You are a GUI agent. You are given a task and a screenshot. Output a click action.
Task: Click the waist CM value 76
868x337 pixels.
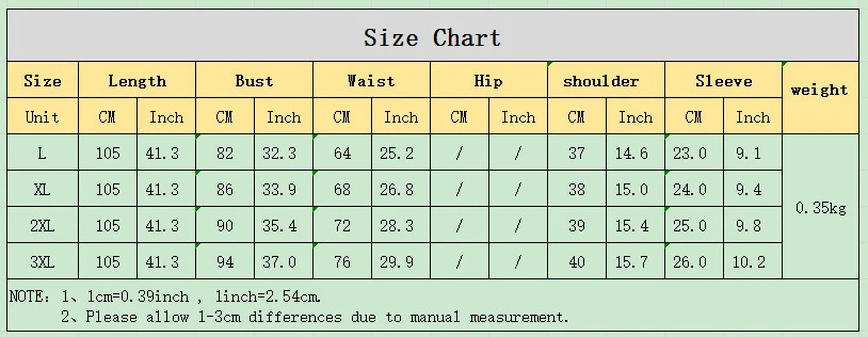point(342,262)
